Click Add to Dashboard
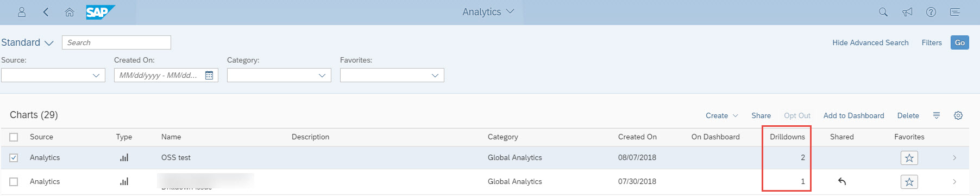This screenshot has width=980, height=196. coord(853,115)
